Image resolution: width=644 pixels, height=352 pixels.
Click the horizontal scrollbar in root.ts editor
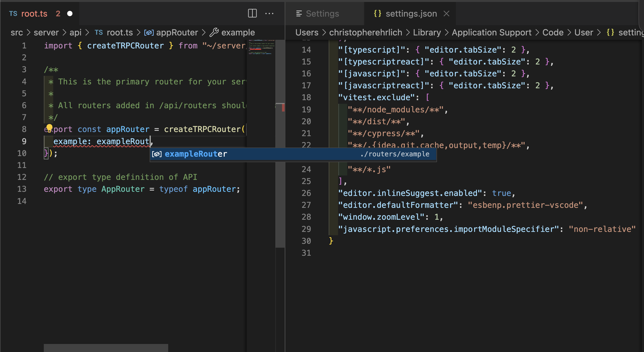106,348
